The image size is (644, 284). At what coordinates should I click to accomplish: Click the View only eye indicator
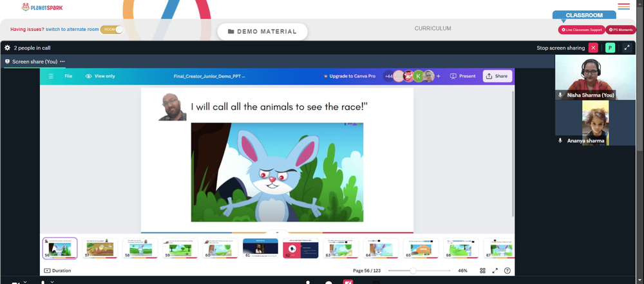[x=100, y=76]
